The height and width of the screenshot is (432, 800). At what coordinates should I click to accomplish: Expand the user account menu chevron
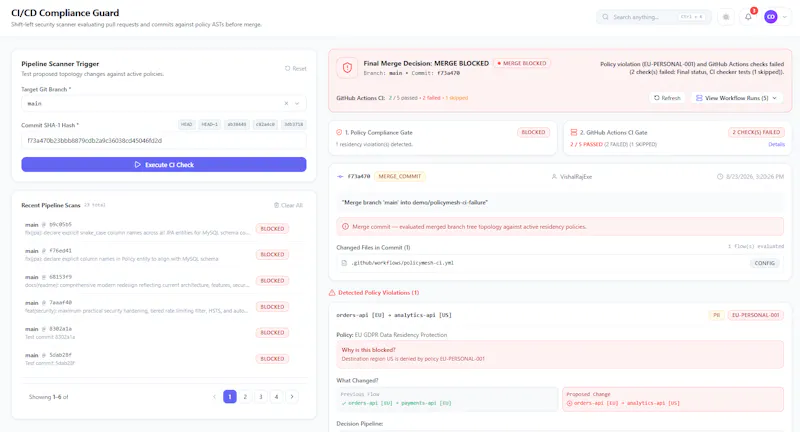(x=785, y=17)
